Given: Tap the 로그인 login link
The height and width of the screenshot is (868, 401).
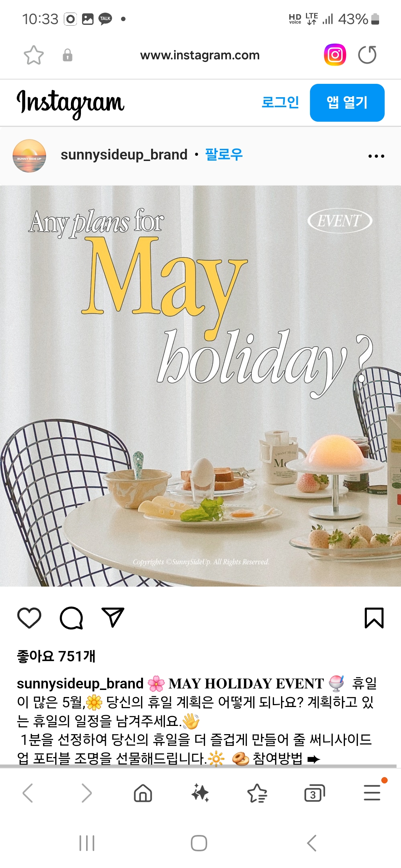Looking at the screenshot, I should tap(280, 102).
